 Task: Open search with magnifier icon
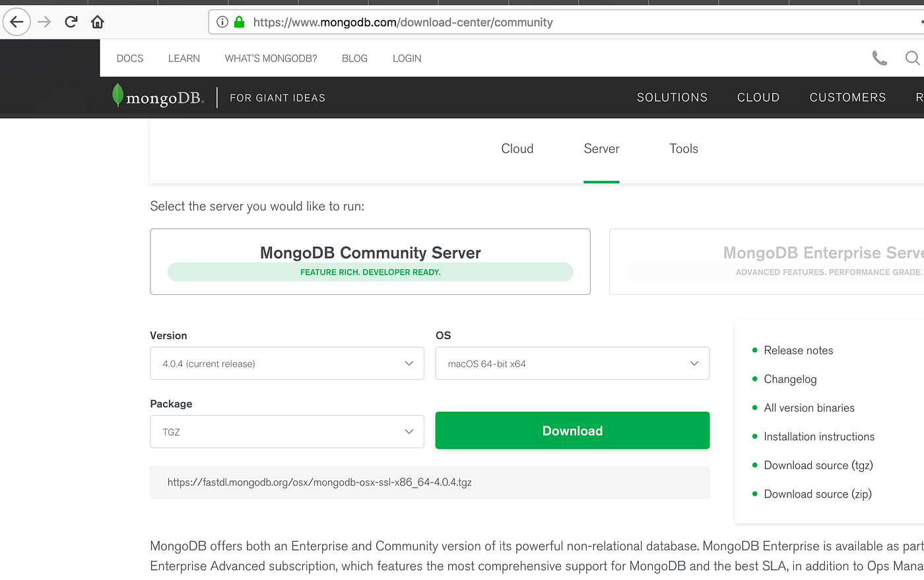(913, 58)
